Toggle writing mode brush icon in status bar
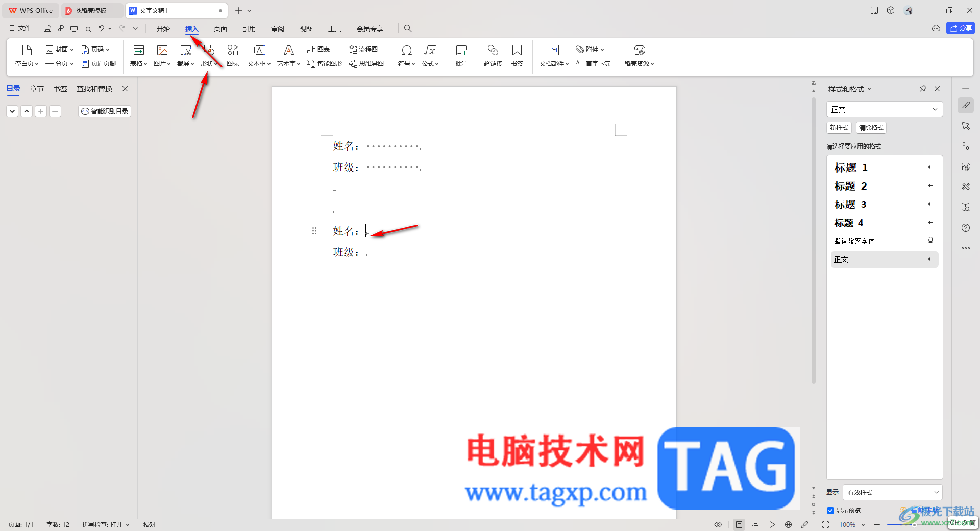 point(804,524)
